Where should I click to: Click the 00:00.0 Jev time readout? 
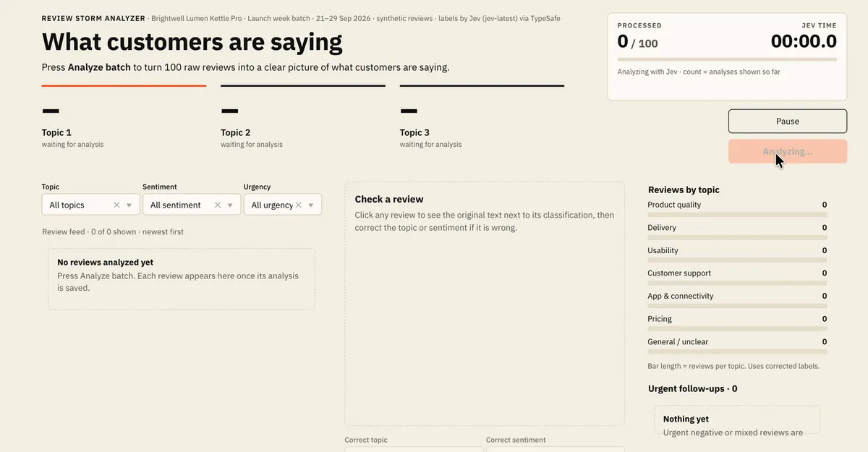coord(804,41)
